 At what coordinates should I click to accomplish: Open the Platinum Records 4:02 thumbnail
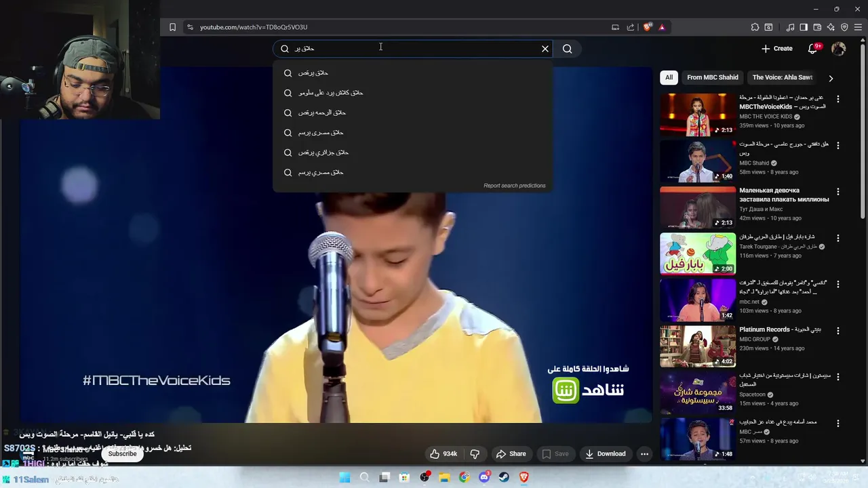(698, 346)
